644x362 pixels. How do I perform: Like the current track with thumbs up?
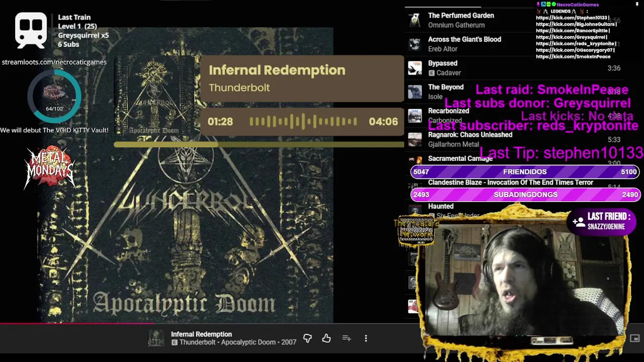[x=327, y=338]
